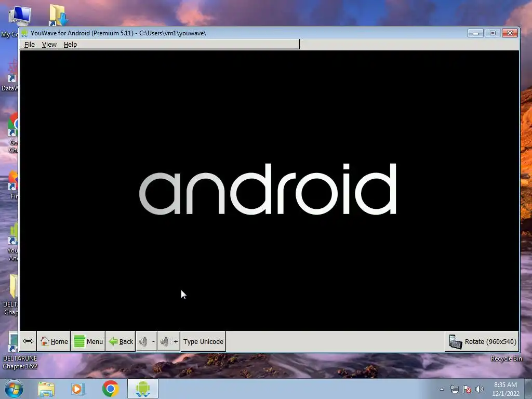Click the Menu button on the emulator toolbar
Viewport: 532px width, 399px height.
(x=88, y=341)
